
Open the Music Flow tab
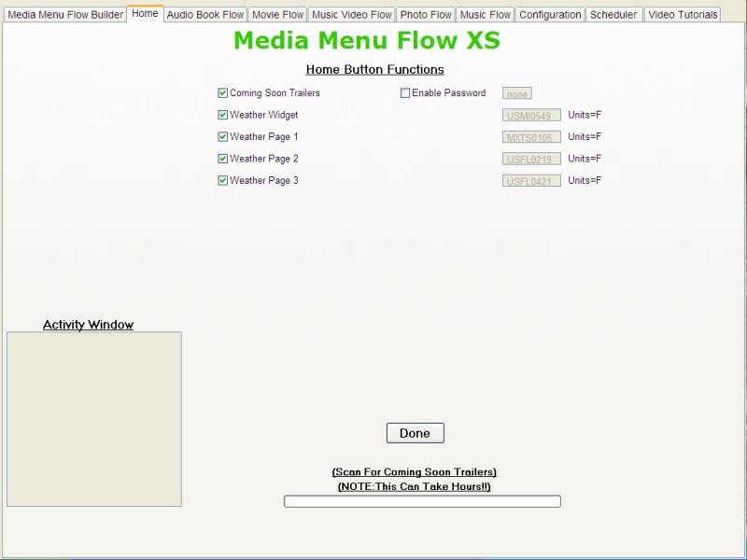pos(485,14)
